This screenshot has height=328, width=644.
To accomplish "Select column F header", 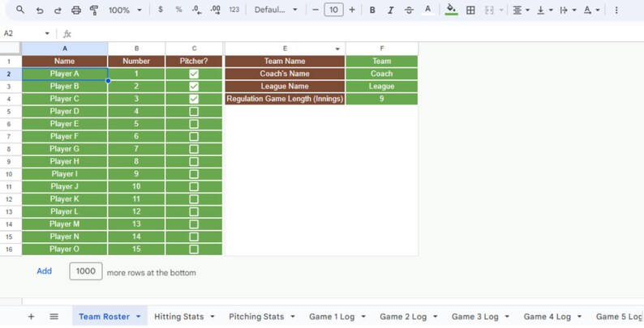I will tap(381, 49).
